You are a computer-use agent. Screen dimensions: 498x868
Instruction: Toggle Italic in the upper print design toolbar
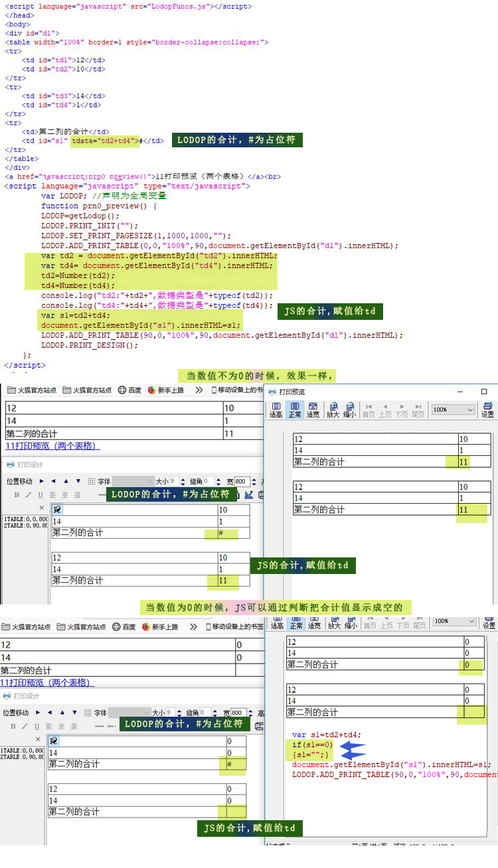(29, 495)
